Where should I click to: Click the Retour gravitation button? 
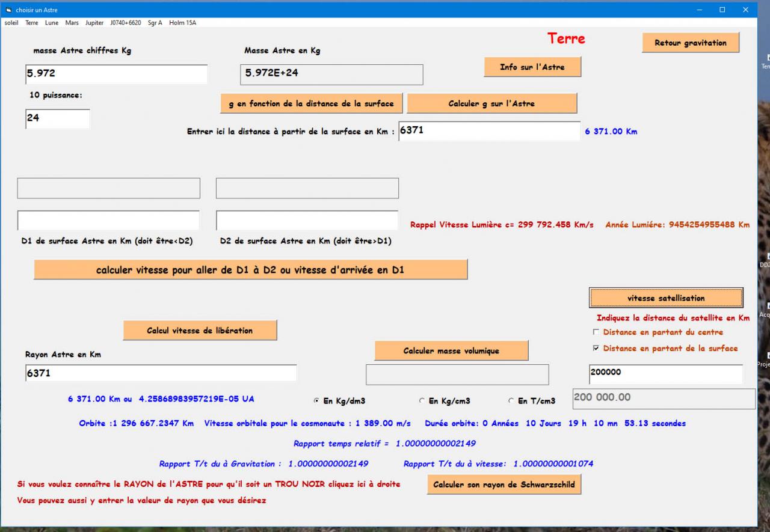click(691, 43)
